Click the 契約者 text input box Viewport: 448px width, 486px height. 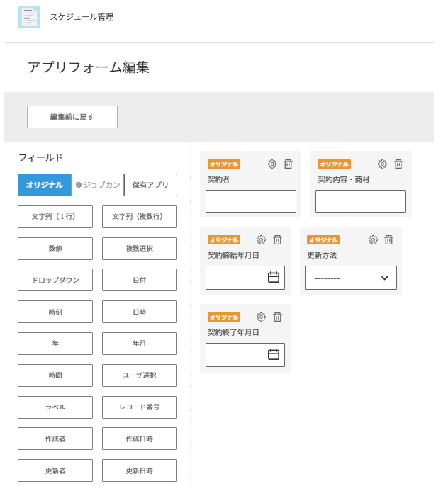pos(251,201)
